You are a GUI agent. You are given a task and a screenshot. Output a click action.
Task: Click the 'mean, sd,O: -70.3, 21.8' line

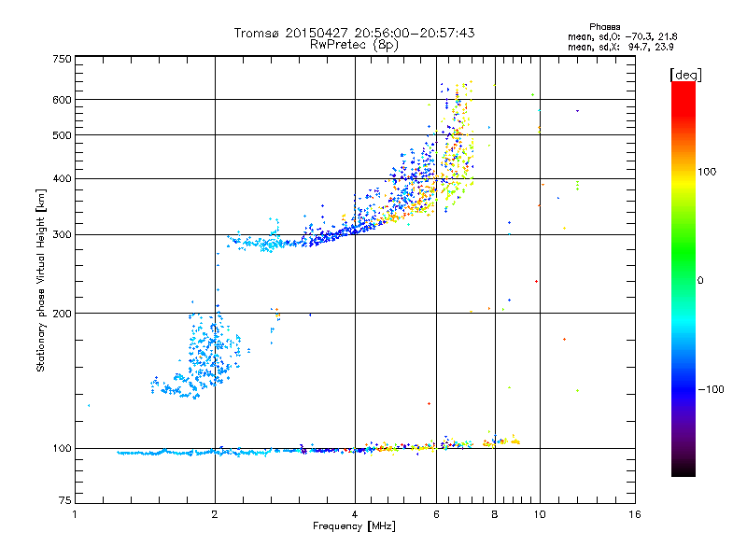622,36
